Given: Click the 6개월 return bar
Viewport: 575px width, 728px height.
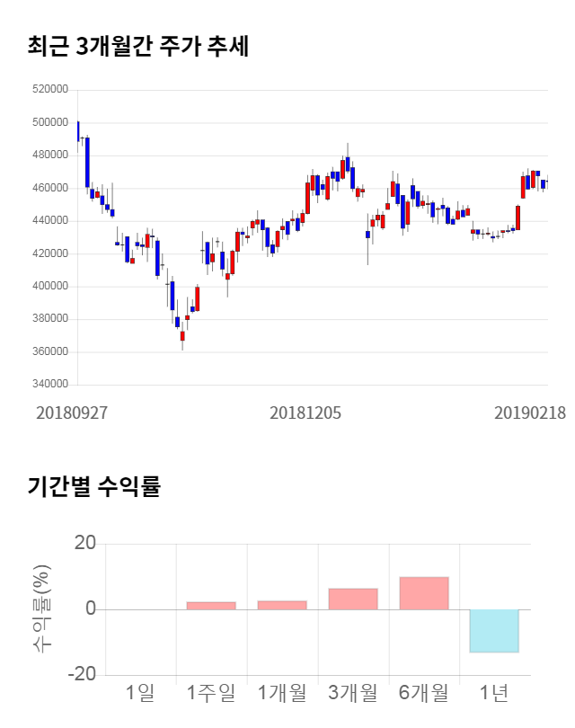Looking at the screenshot, I should (424, 593).
